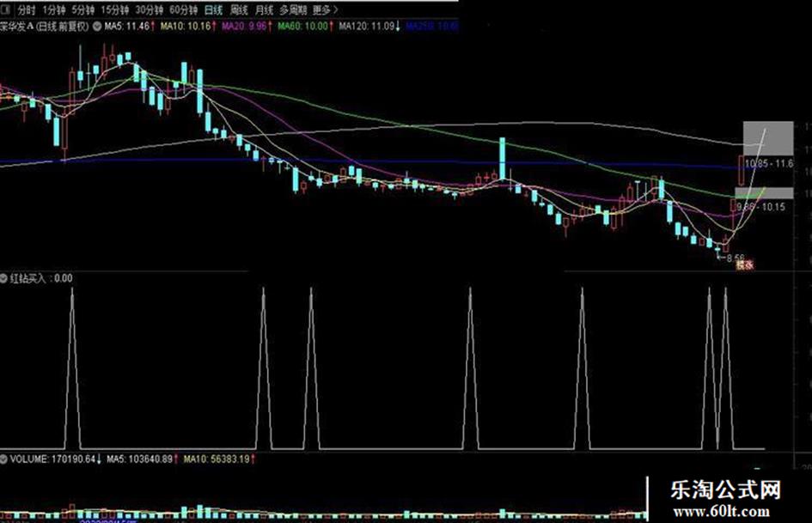Click the VOLUME: 170190.64 readout
The width and height of the screenshot is (812, 523).
point(56,459)
